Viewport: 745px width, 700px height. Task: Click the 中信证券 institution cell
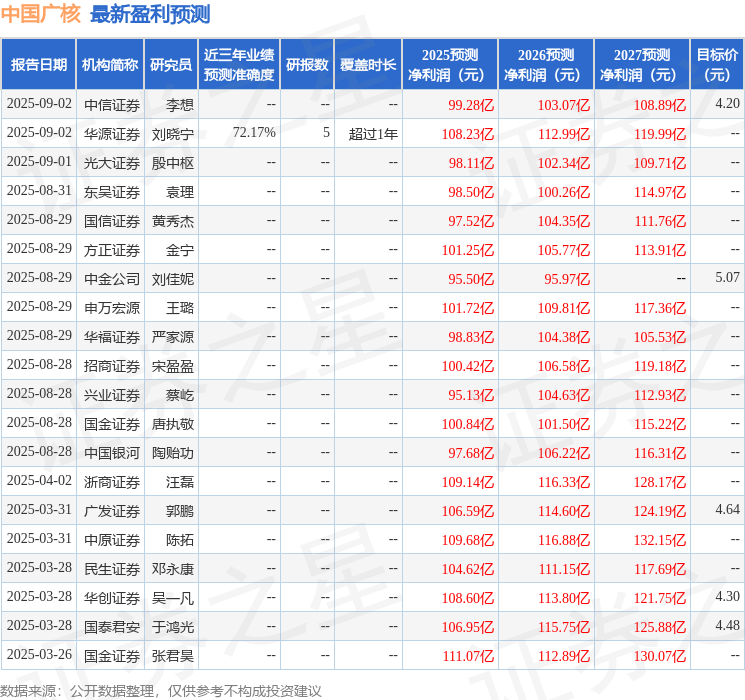[112, 105]
